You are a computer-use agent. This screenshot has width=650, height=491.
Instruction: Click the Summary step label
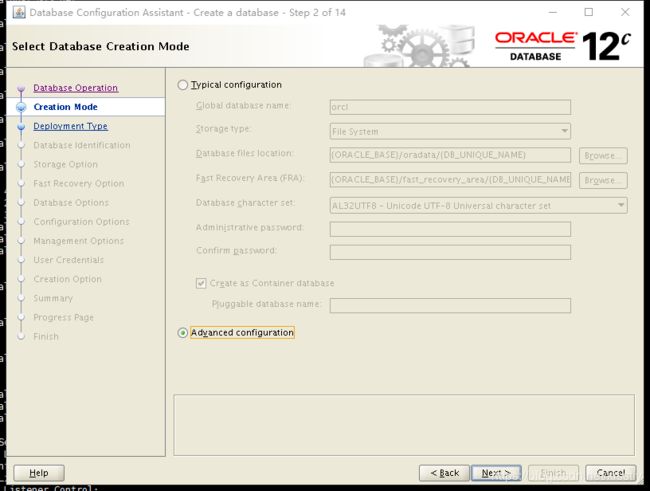pos(53,298)
